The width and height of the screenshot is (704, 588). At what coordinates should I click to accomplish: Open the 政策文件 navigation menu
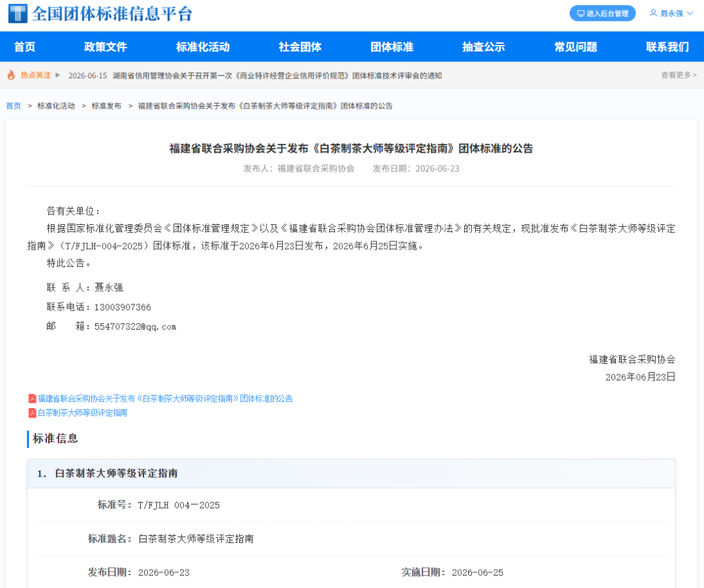click(106, 47)
